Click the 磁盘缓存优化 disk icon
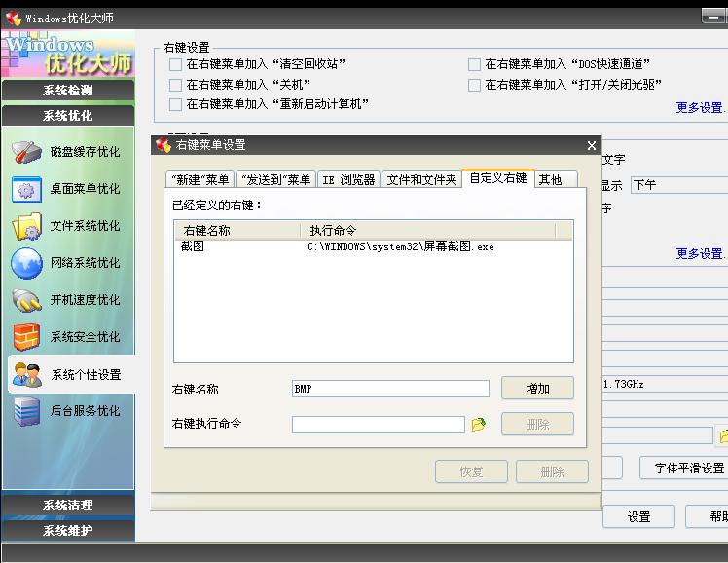Image resolution: width=728 pixels, height=563 pixels. click(26, 152)
